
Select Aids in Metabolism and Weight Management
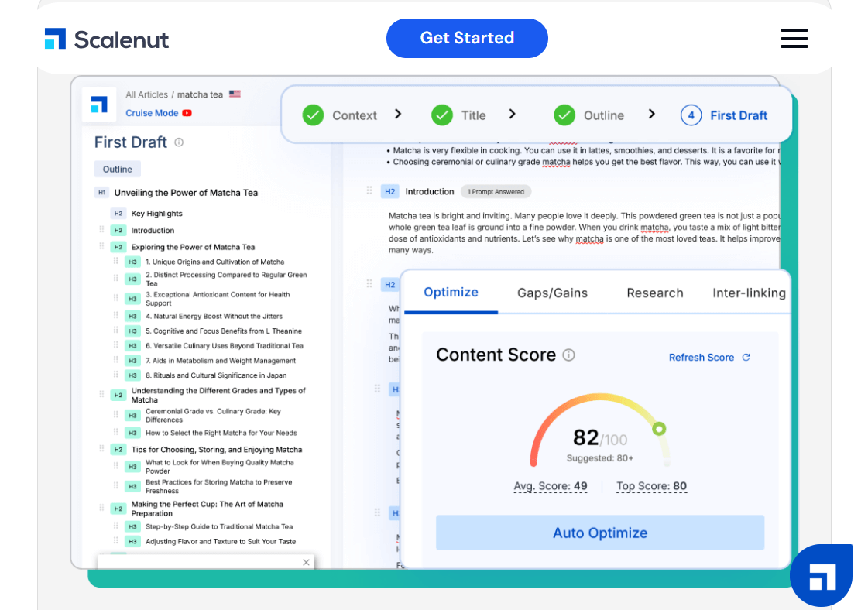point(221,361)
